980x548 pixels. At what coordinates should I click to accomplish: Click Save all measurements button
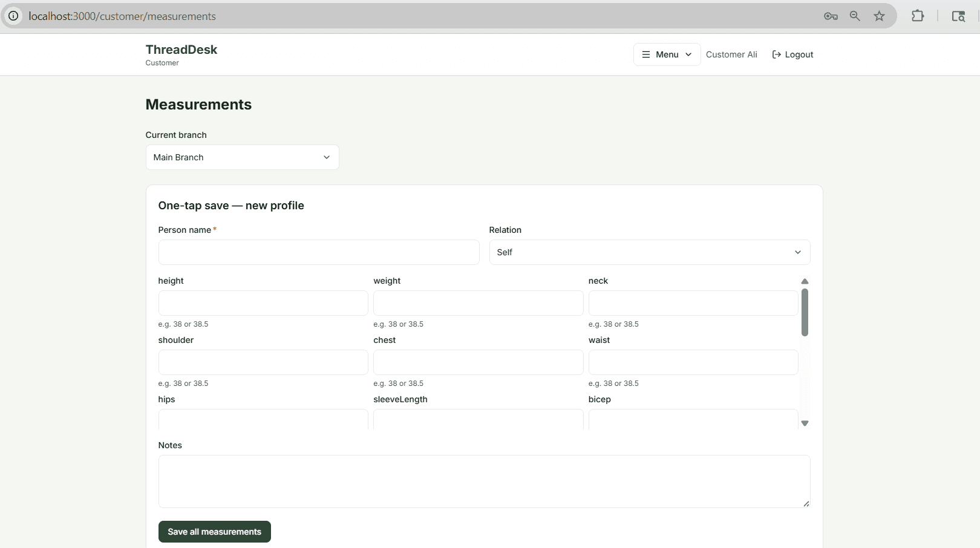[214, 532]
